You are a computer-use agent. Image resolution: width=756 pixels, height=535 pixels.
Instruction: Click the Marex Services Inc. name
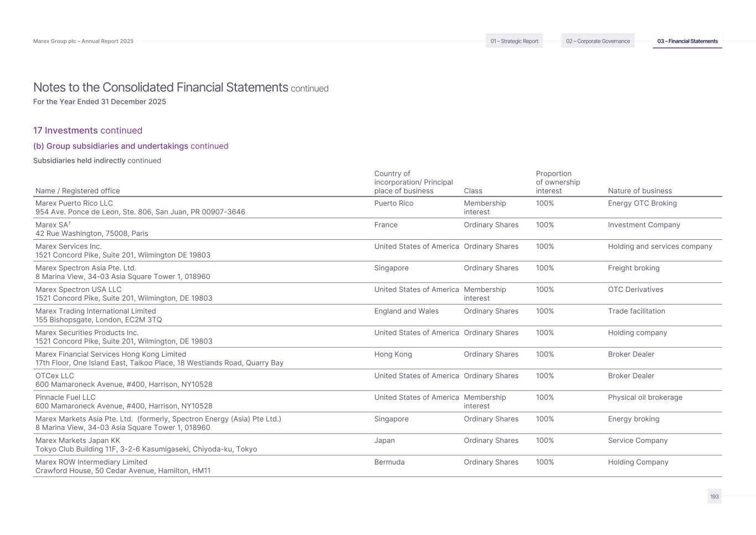point(69,246)
